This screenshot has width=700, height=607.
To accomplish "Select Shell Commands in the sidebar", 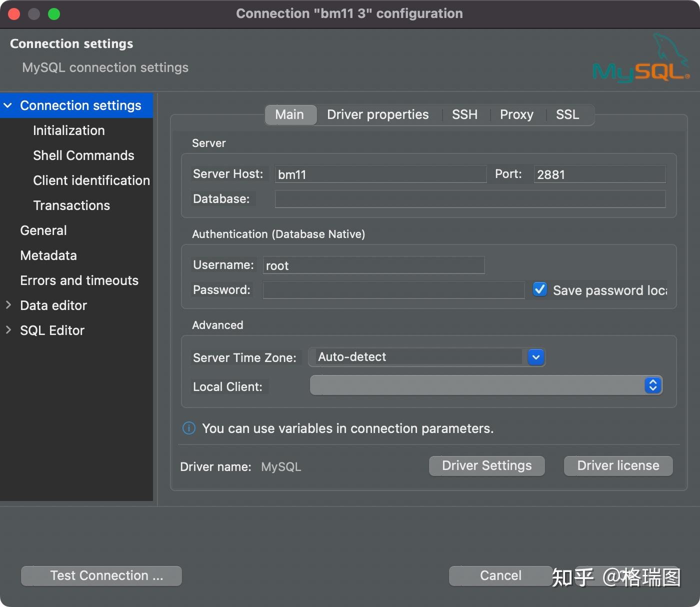I will point(76,155).
